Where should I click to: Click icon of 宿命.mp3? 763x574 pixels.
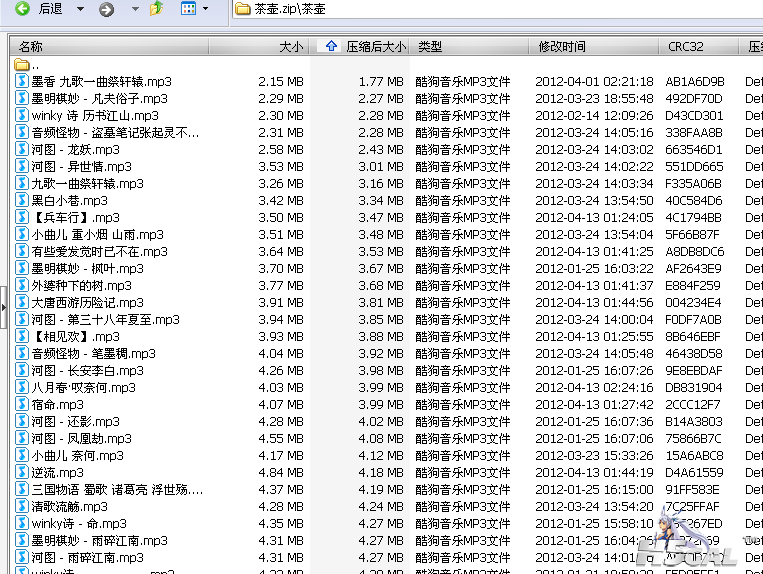[x=21, y=405]
